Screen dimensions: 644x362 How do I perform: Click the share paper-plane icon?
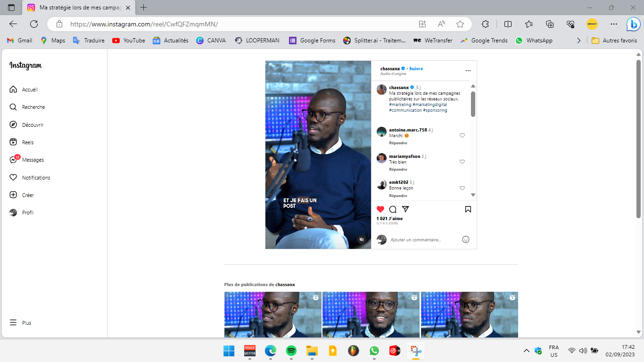tap(405, 209)
